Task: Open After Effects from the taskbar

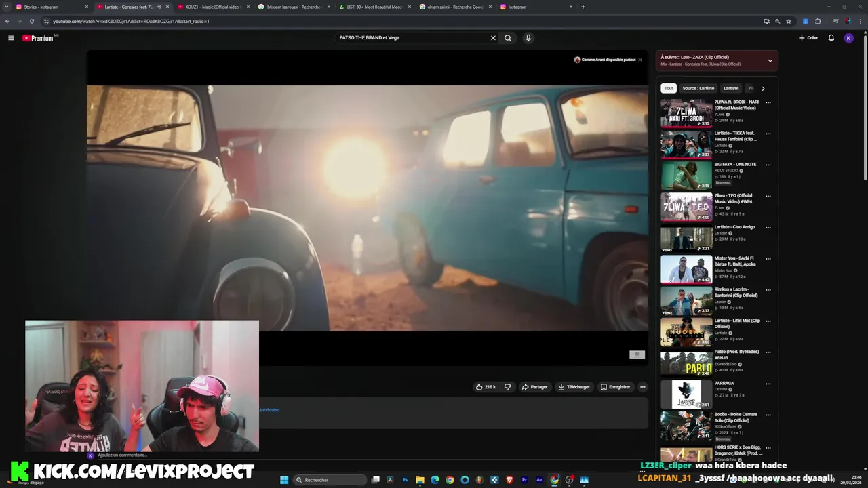Action: click(x=539, y=480)
